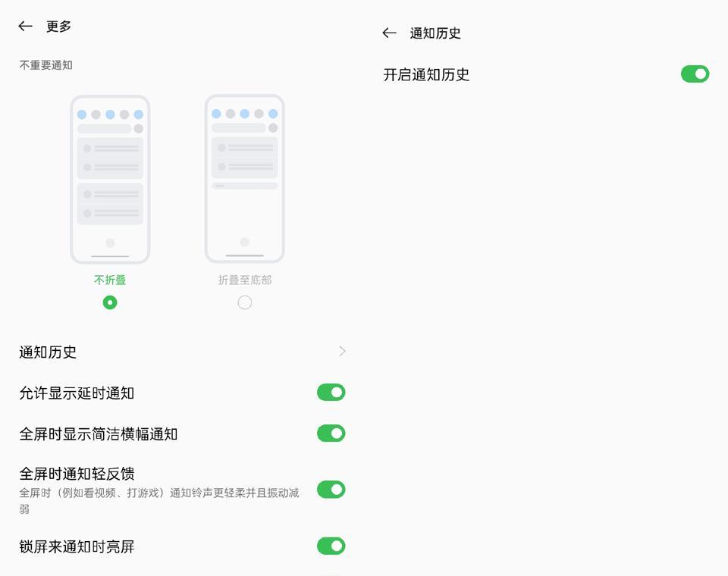Disable the 开启通知历史 switch
This screenshot has width=728, height=576.
coord(695,74)
